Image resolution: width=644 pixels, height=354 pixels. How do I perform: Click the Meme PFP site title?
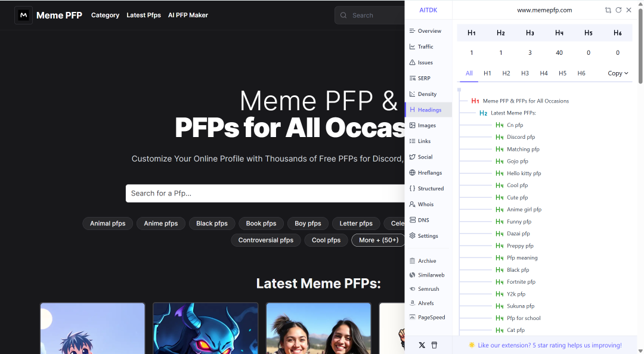[x=59, y=15]
